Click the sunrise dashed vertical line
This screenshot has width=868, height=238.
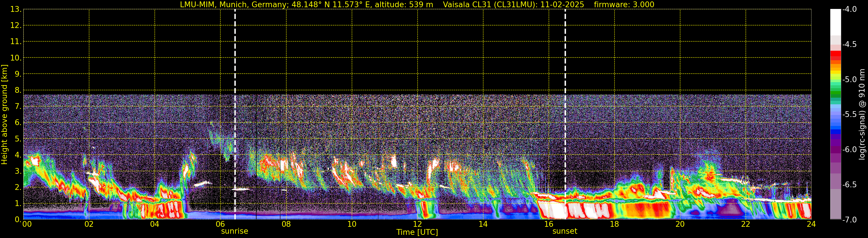point(235,114)
